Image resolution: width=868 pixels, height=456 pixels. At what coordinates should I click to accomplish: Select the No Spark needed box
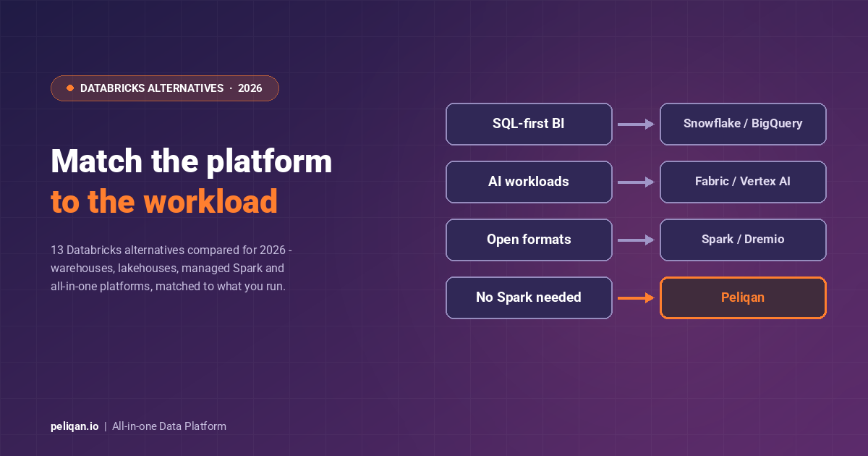pyautogui.click(x=529, y=297)
